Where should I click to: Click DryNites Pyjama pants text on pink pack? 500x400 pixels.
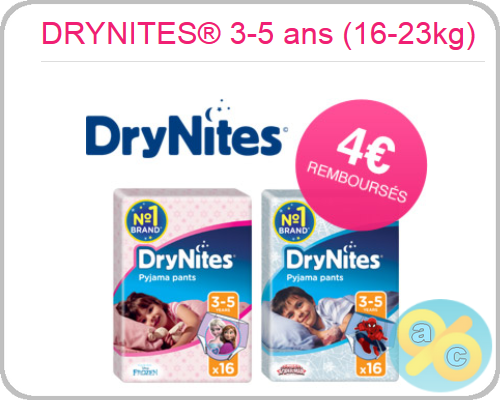[185, 264]
